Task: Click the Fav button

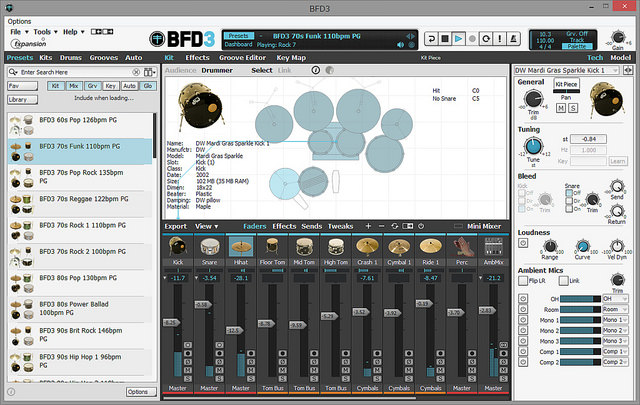Action: pyautogui.click(x=22, y=86)
